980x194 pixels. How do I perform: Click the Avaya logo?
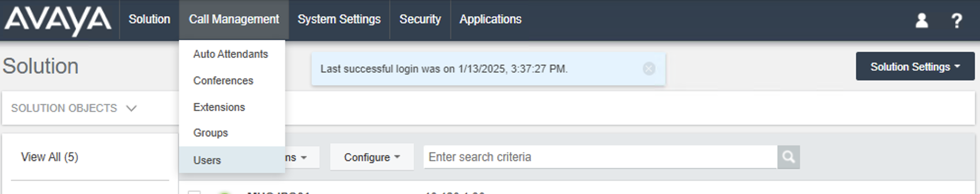(58, 21)
